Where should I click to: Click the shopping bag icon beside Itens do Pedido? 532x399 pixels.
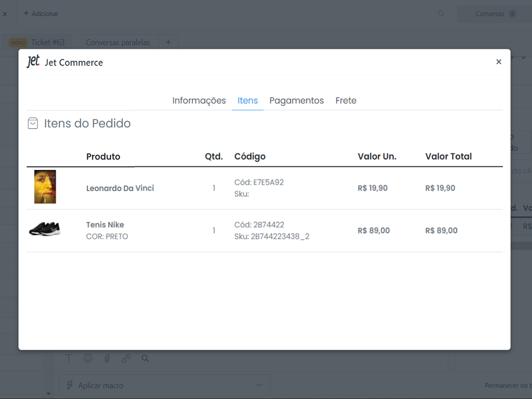pyautogui.click(x=33, y=123)
